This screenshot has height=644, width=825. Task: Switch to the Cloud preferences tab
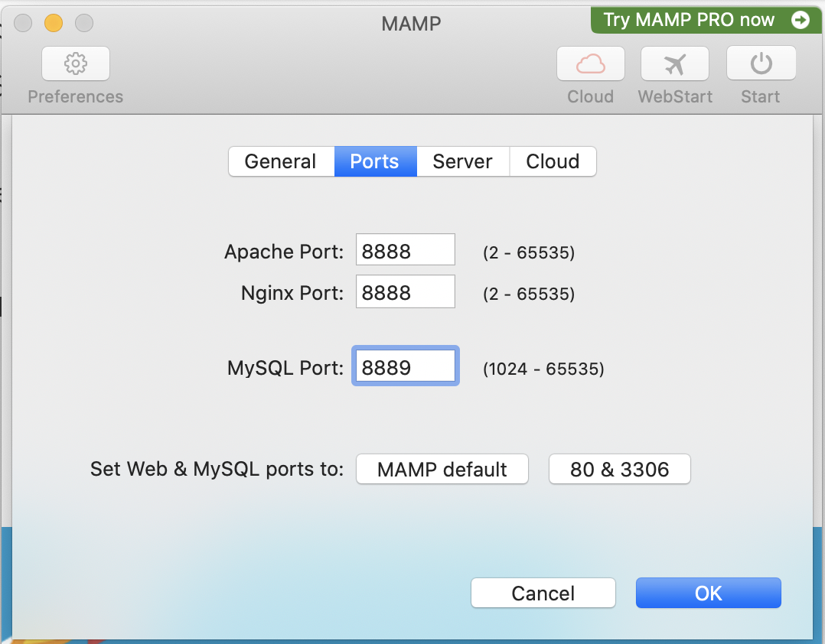coord(553,161)
